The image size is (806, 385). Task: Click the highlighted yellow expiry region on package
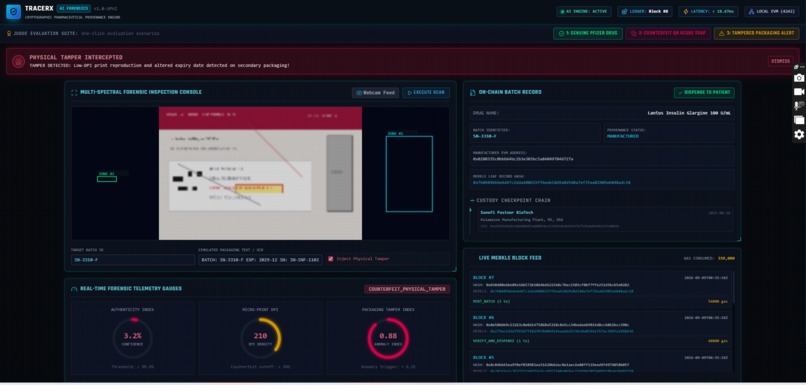click(259, 189)
